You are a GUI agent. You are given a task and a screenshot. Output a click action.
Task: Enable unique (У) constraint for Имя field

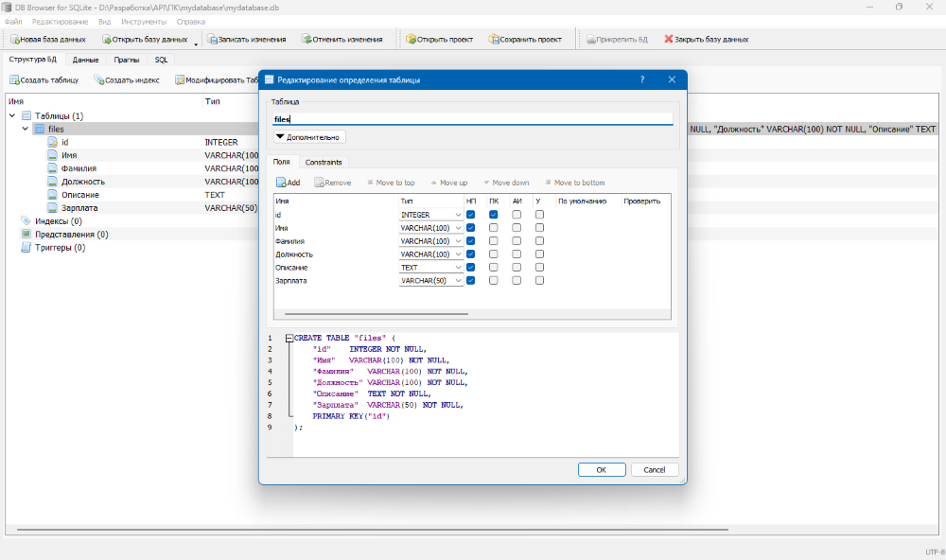point(539,227)
